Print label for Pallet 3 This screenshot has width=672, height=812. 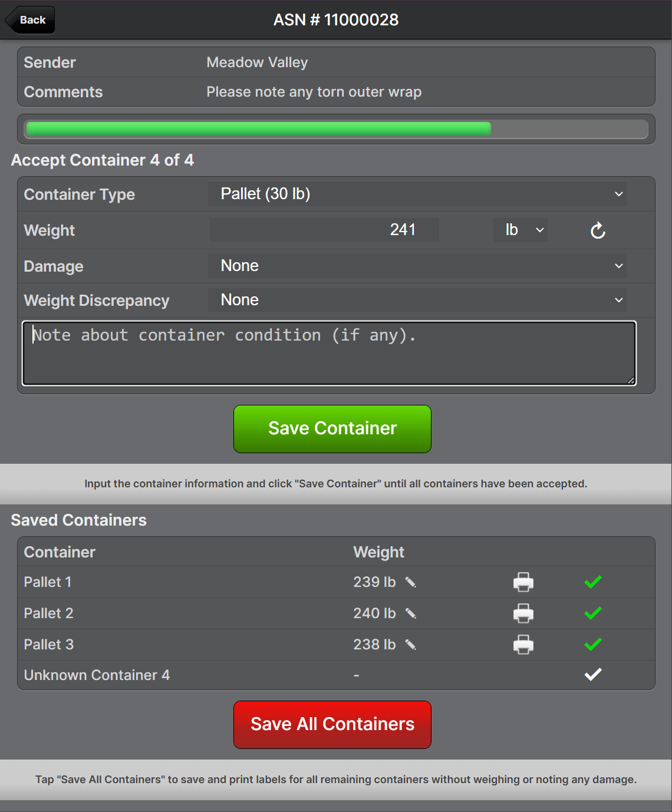point(523,645)
